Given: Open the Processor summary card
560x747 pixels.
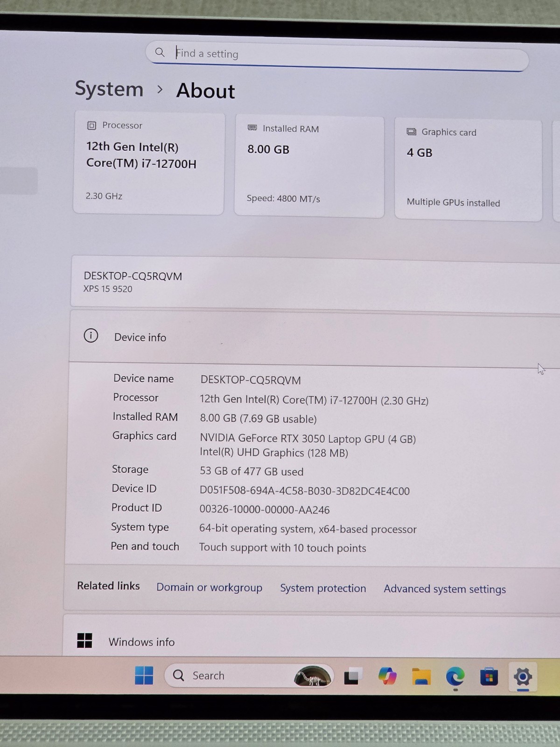Looking at the screenshot, I should click(x=149, y=163).
